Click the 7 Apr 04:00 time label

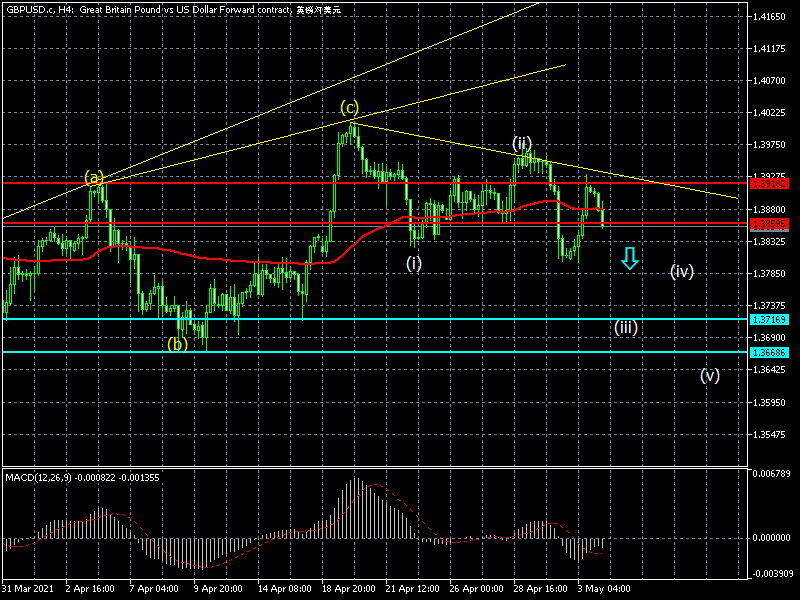(x=154, y=589)
